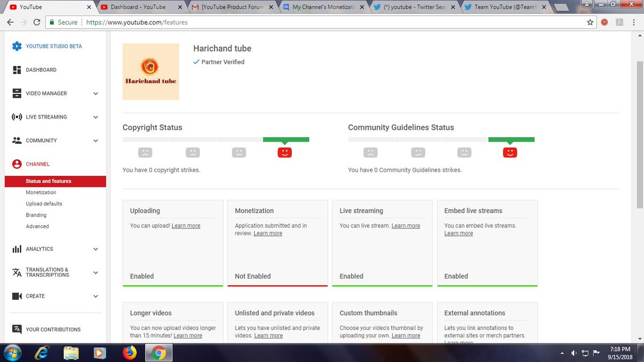
Task: Select Status and features in sidebar
Action: [55, 181]
